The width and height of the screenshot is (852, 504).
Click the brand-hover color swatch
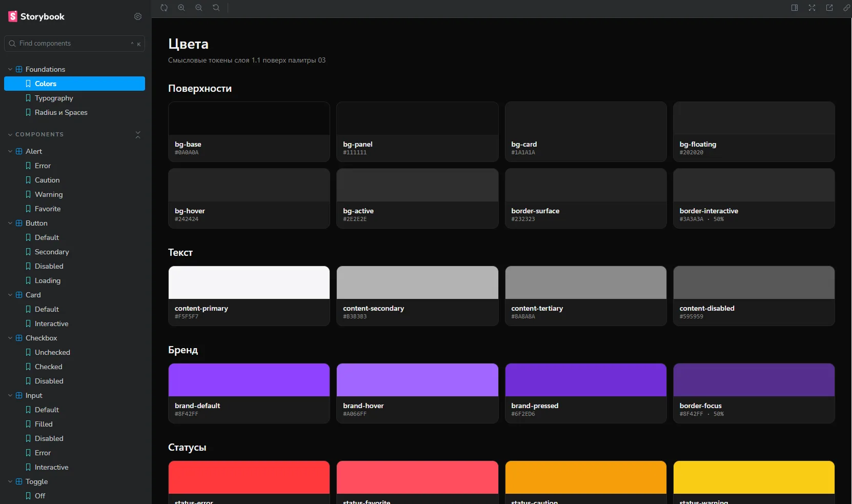coord(417,380)
